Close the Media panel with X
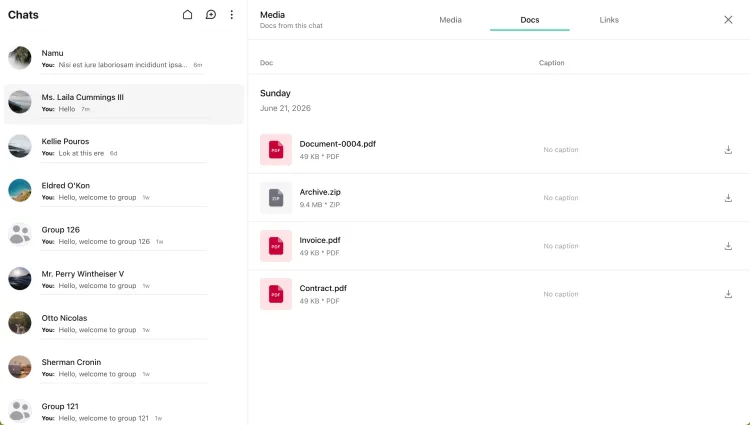 point(728,20)
